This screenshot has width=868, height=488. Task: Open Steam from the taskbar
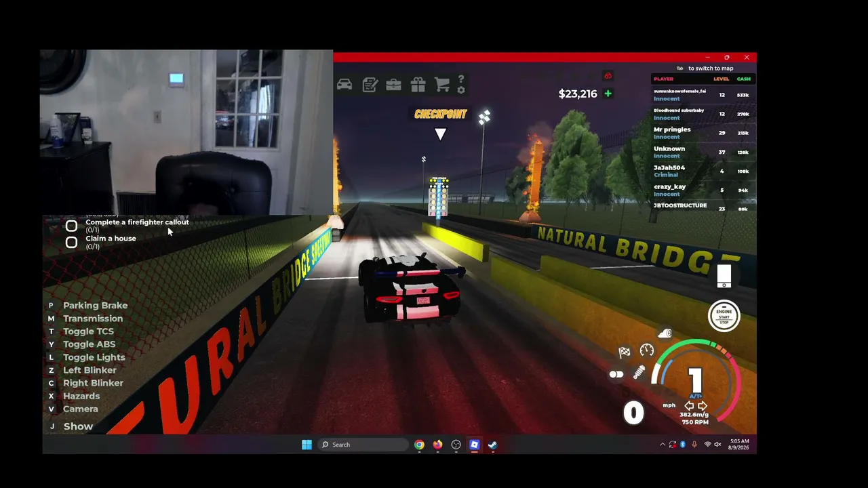(492, 445)
